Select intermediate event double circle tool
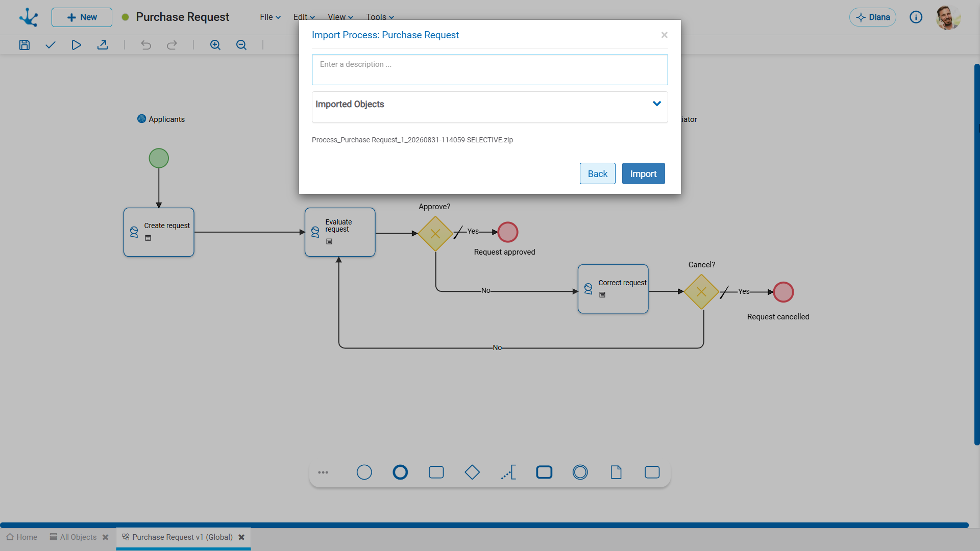The image size is (980, 551). tap(580, 472)
